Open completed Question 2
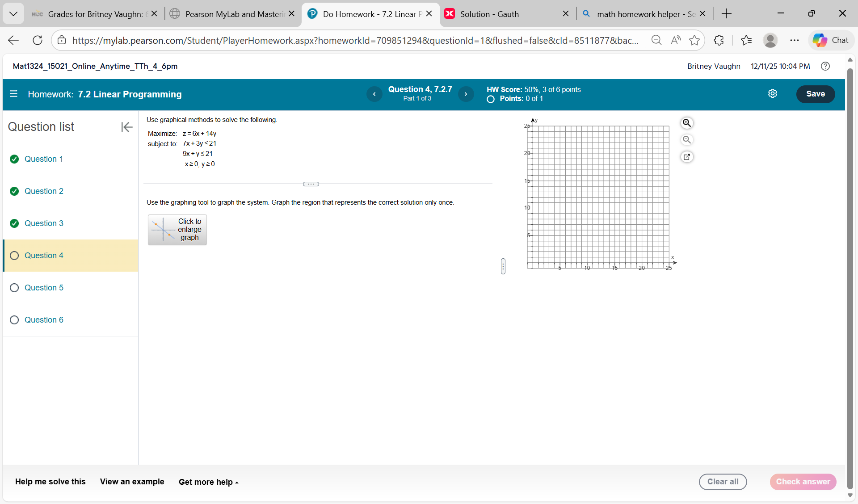Viewport: 858px width, 504px height. (x=44, y=191)
